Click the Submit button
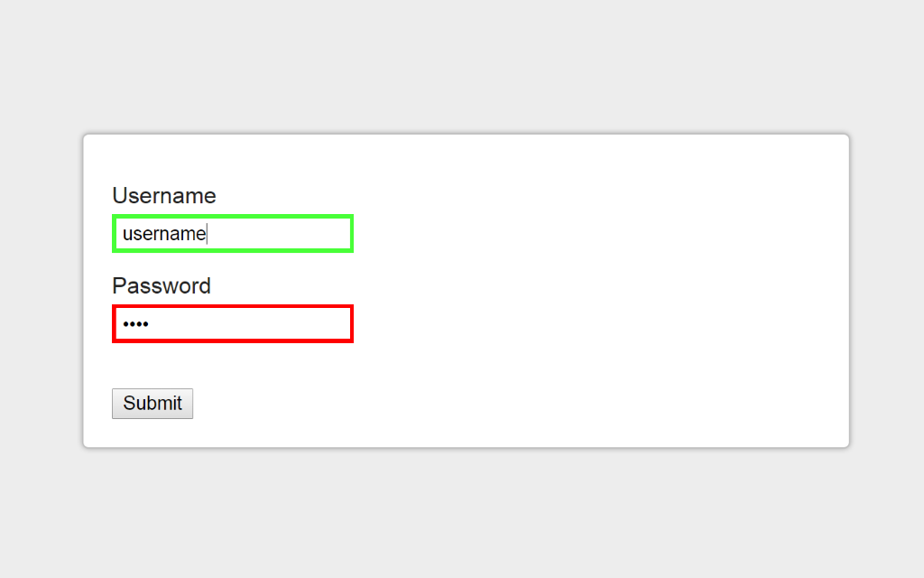Image resolution: width=924 pixels, height=578 pixels. click(x=152, y=404)
